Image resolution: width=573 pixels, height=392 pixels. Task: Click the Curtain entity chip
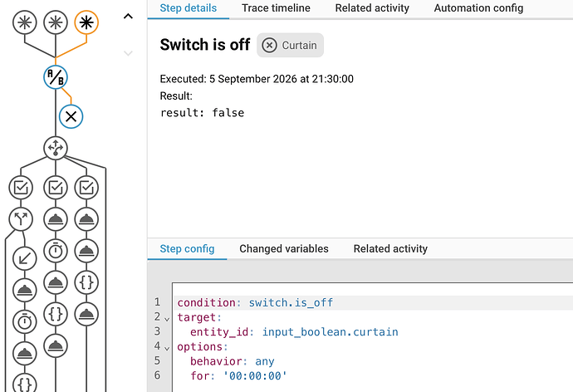290,46
